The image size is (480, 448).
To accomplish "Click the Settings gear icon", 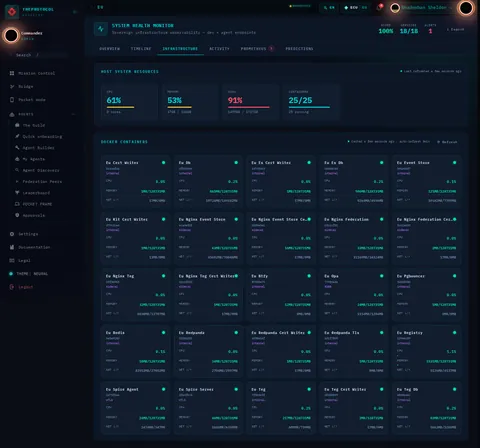I will click(12, 234).
